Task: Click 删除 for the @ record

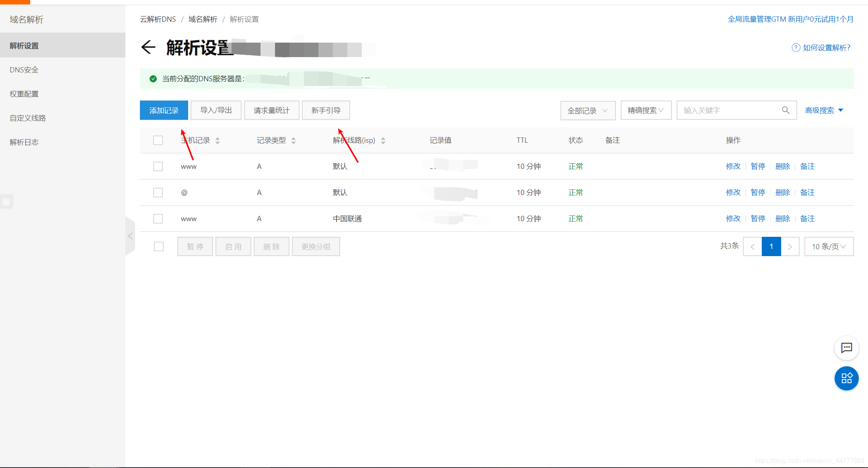Action: [x=783, y=193]
